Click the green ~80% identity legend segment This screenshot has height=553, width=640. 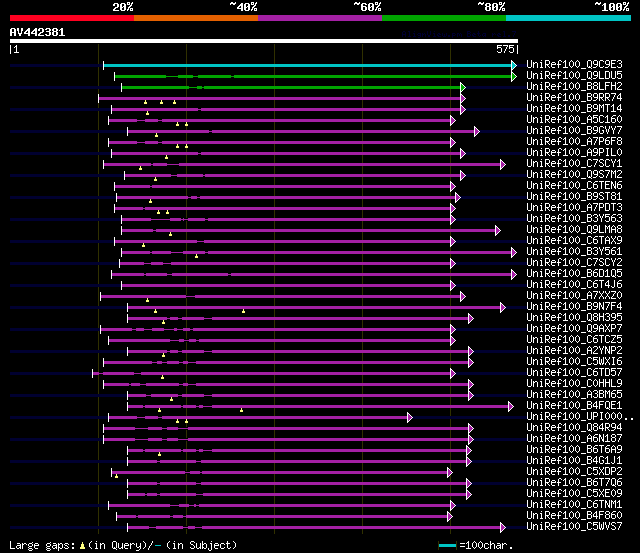click(444, 18)
